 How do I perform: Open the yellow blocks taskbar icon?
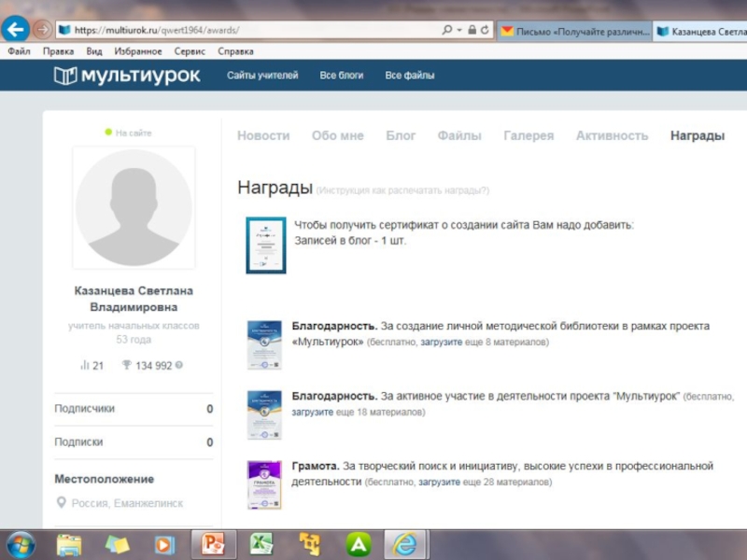310,544
